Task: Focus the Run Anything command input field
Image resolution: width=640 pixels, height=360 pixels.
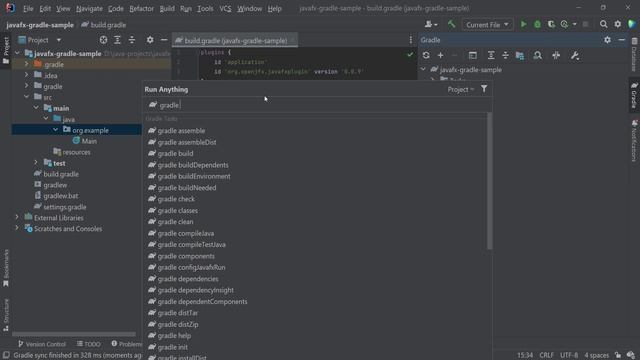Action: (x=317, y=105)
